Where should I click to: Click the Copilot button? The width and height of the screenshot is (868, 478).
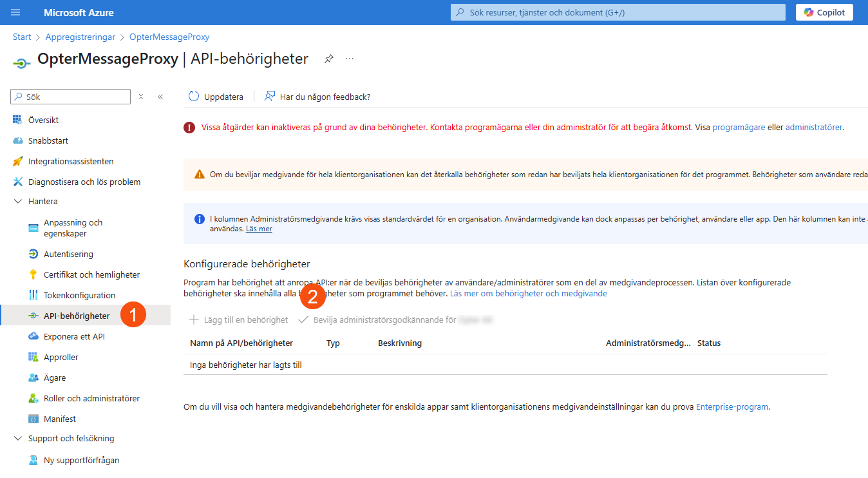pos(824,12)
